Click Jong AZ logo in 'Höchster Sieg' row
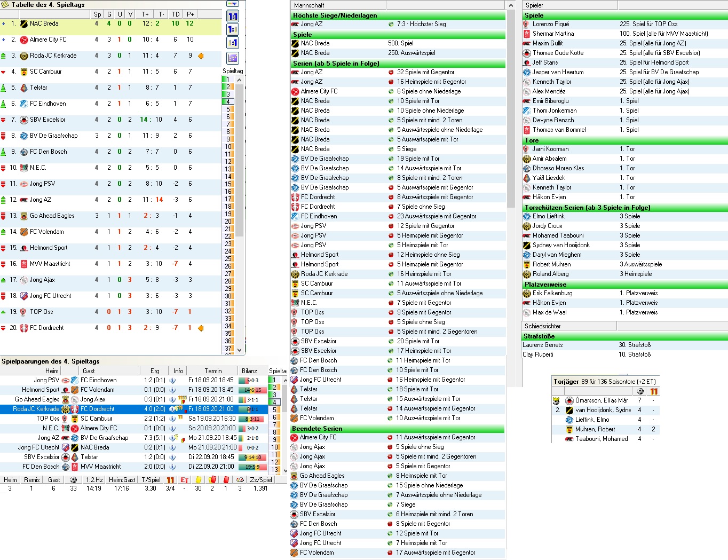Viewport: 728px width, 560px height. [295, 24]
